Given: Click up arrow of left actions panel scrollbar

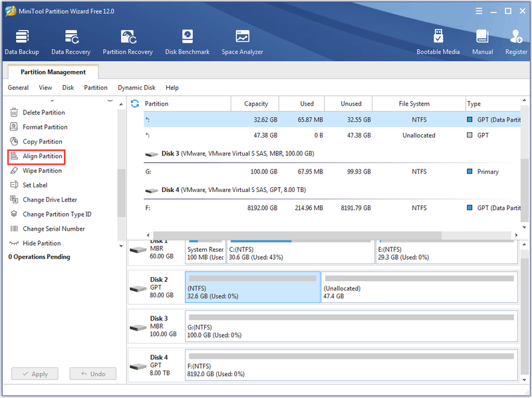Looking at the screenshot, I should pos(121,104).
